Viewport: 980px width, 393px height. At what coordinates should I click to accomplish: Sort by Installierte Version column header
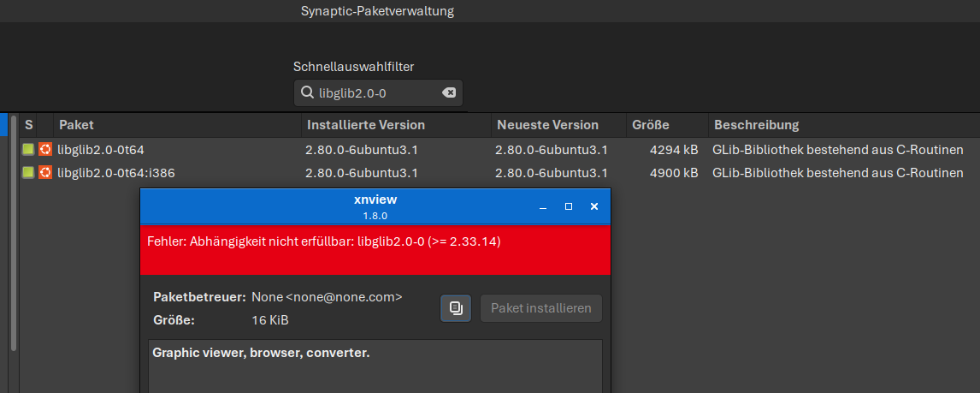(x=365, y=125)
